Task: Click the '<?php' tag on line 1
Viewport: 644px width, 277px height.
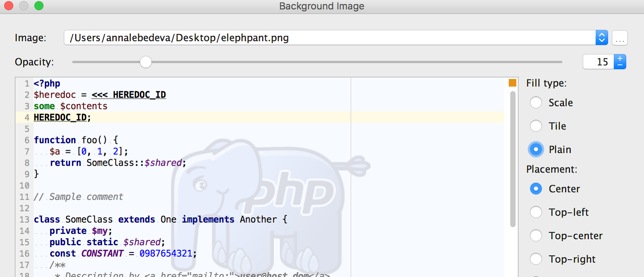Action: [x=47, y=83]
